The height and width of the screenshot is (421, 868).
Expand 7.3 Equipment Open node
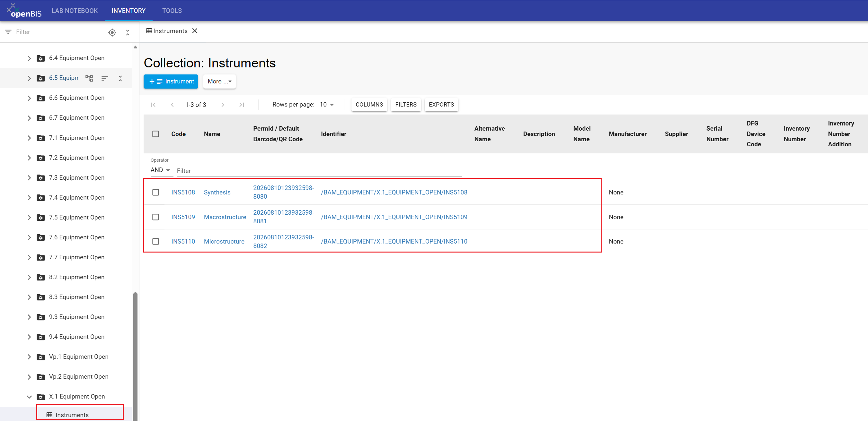pyautogui.click(x=29, y=178)
